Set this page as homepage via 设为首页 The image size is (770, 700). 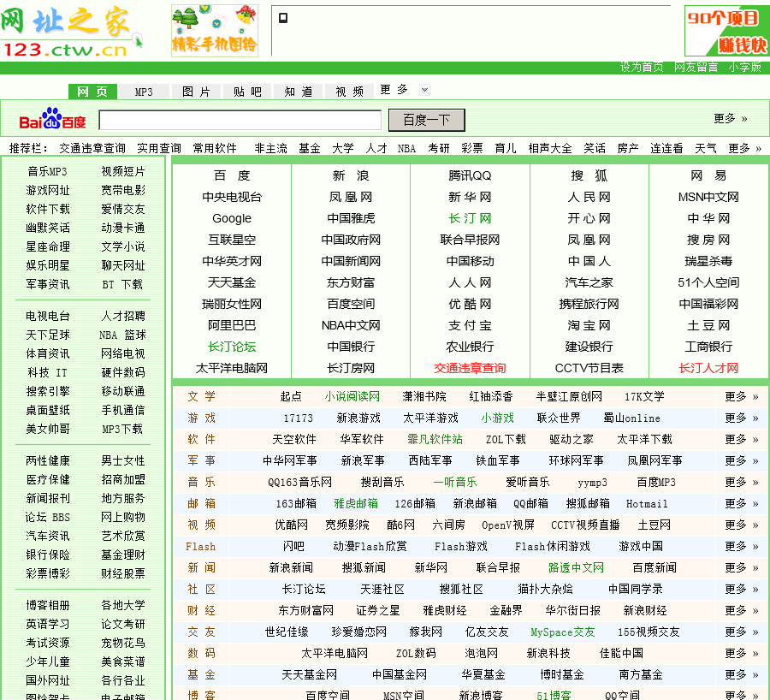click(642, 67)
